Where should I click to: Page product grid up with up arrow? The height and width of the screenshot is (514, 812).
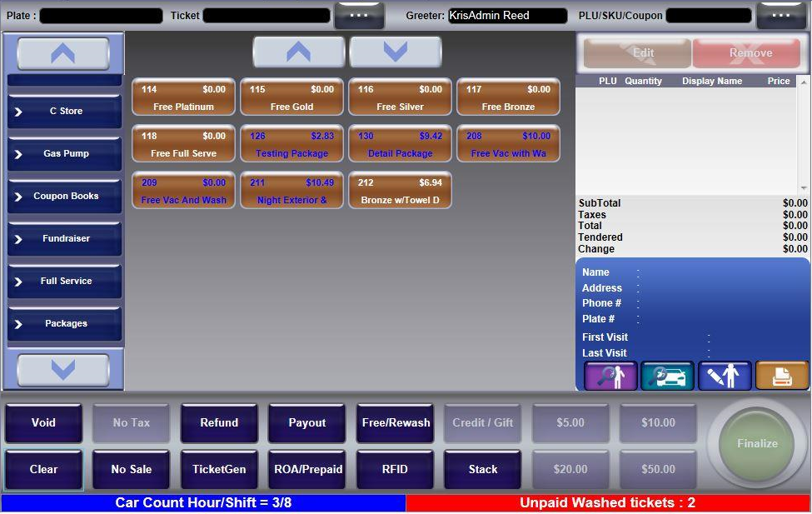tap(298, 52)
